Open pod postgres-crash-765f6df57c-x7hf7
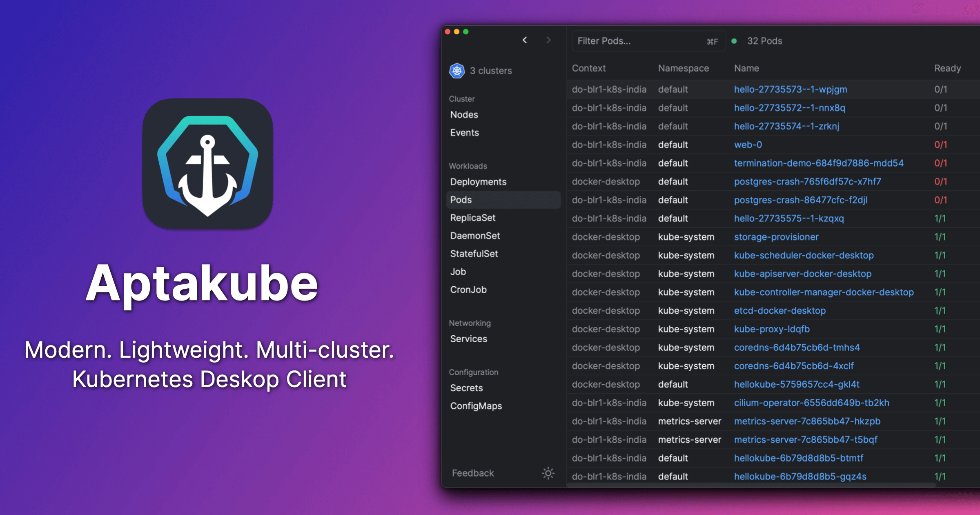The height and width of the screenshot is (515, 980). click(x=807, y=181)
